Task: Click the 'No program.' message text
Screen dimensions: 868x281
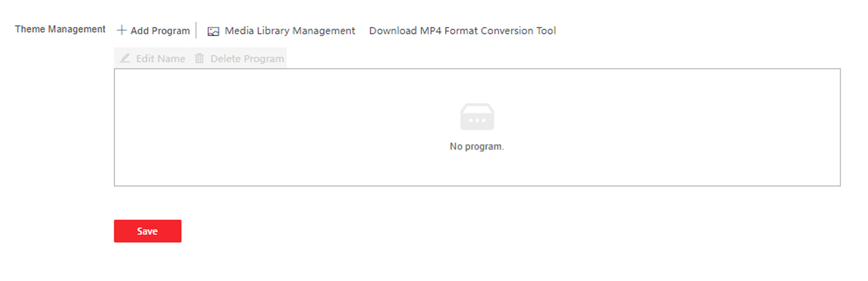Action: [x=477, y=146]
